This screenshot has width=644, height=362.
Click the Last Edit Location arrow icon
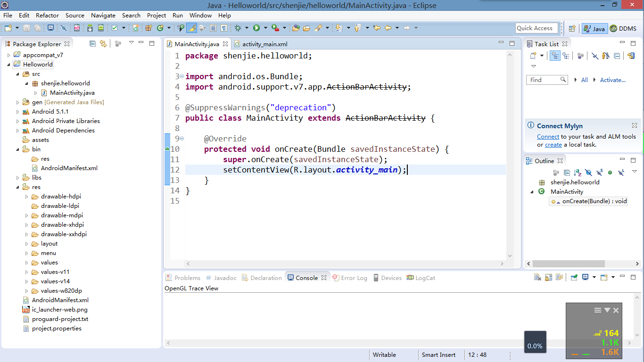tap(376, 28)
